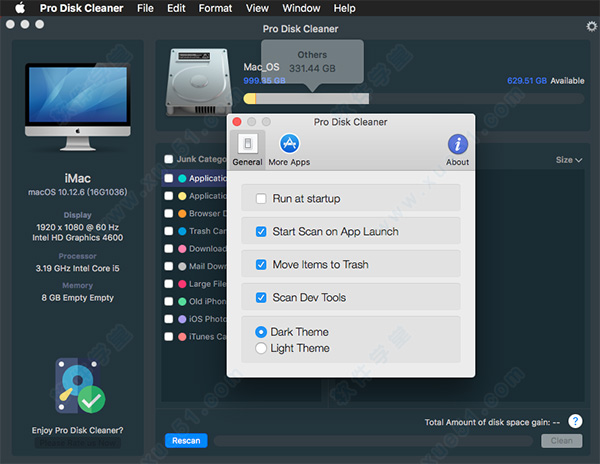Open the Window menu
Viewport: 600px width, 464px height.
(301, 8)
